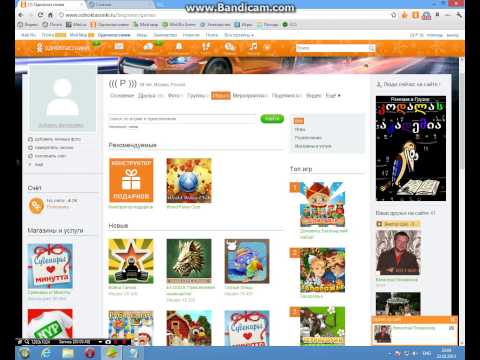Expand the "Ещё" dropdown in the profile menu
Image resolution: width=480 pixels, height=360 pixels.
pos(333,96)
